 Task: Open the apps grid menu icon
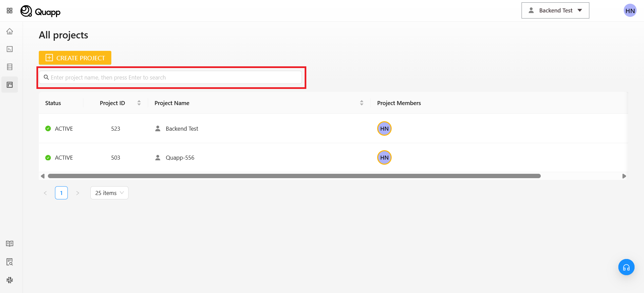pos(9,11)
